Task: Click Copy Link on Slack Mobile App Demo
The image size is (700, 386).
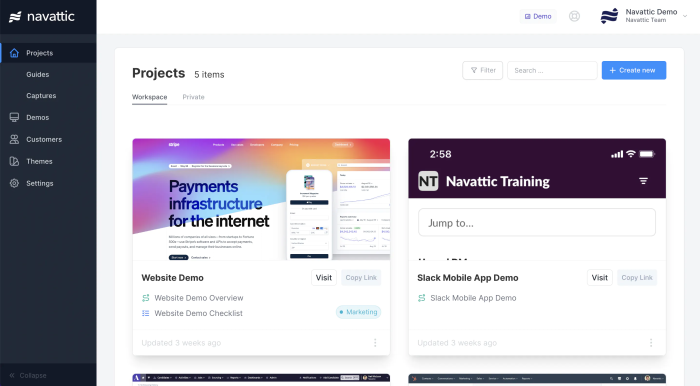Action: click(637, 278)
